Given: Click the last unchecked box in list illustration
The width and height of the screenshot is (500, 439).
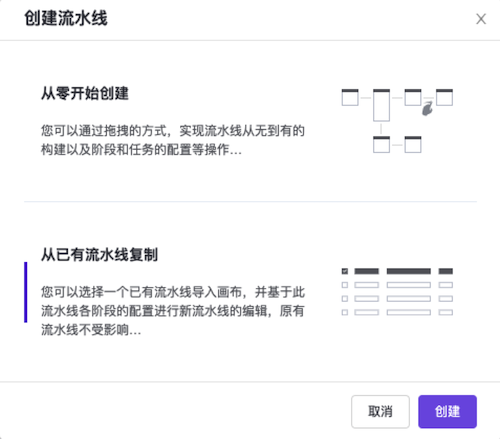Looking at the screenshot, I should 345,312.
